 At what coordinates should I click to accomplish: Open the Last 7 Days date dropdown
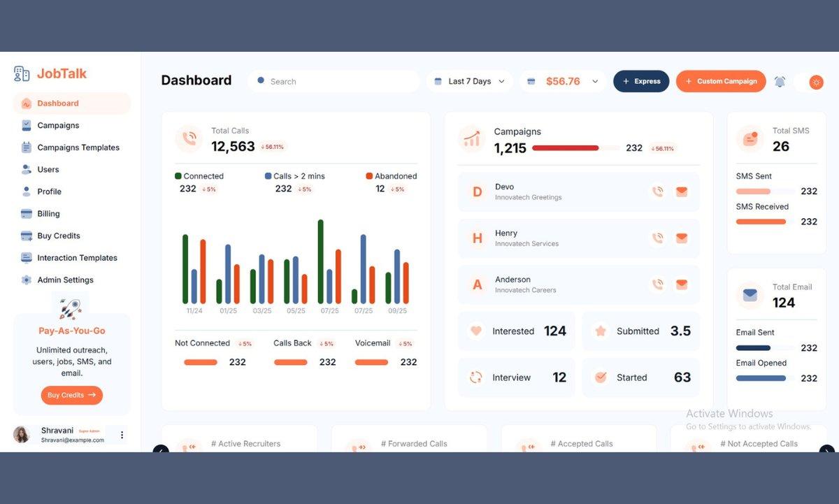click(x=470, y=82)
